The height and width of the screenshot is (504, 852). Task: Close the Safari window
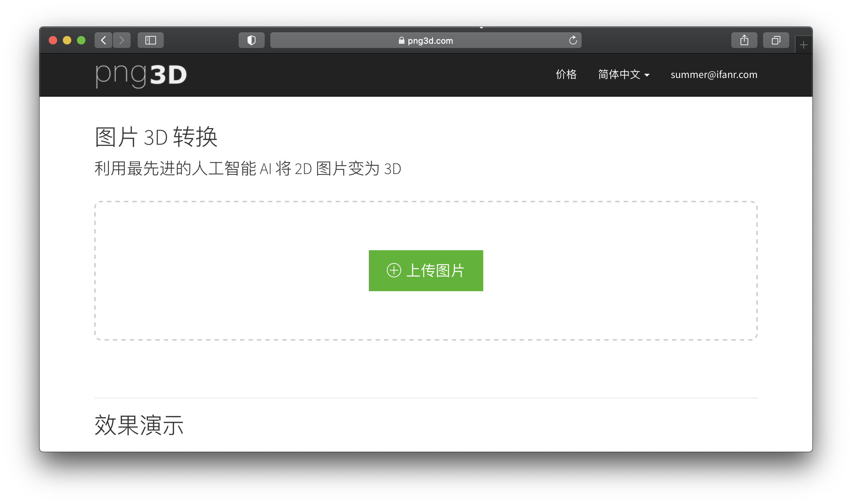coord(53,40)
